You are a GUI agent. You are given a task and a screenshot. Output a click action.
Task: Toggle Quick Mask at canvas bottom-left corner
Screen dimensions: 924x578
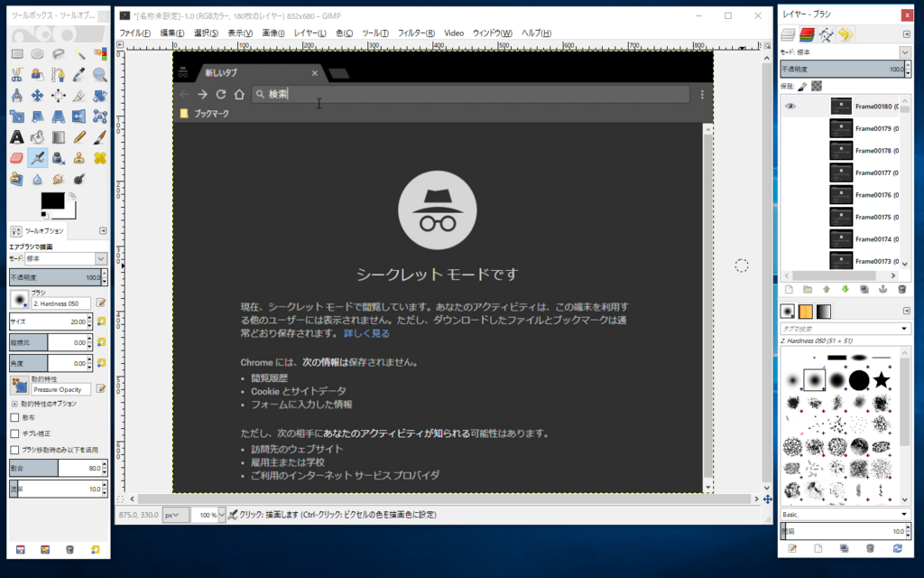click(x=120, y=499)
